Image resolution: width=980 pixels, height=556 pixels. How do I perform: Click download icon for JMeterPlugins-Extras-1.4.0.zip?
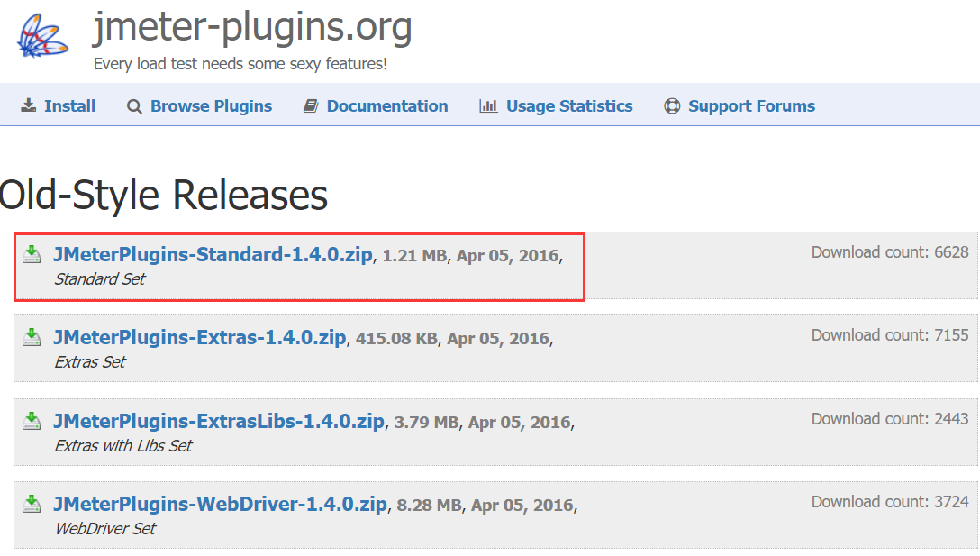click(32, 337)
